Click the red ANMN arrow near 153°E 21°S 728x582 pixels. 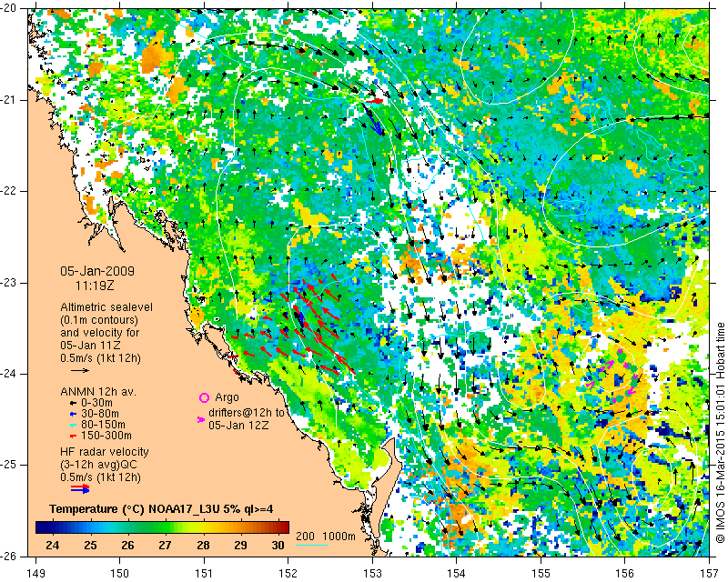pos(375,101)
